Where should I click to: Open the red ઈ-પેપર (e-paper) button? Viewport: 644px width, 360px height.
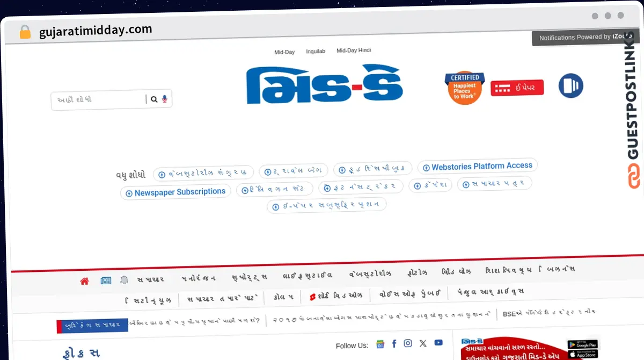click(x=517, y=88)
